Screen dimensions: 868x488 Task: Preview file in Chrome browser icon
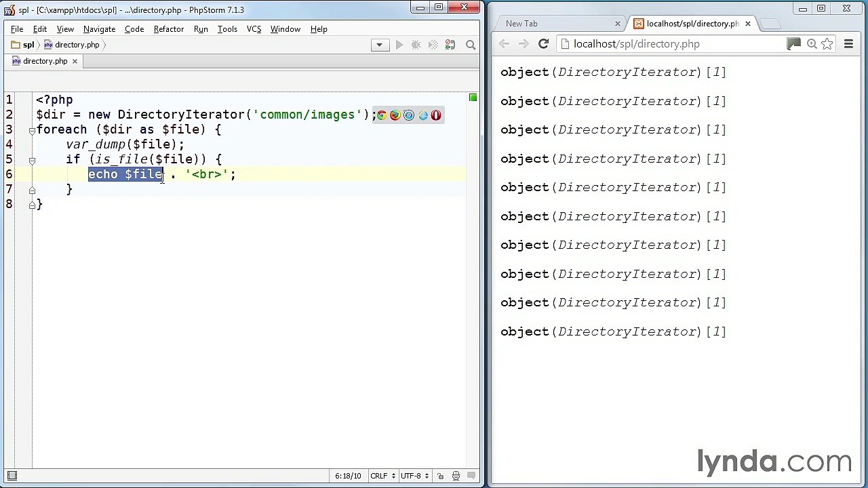(381, 115)
